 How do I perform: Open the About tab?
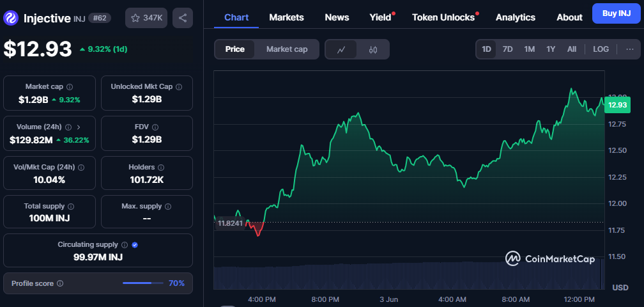click(x=569, y=17)
